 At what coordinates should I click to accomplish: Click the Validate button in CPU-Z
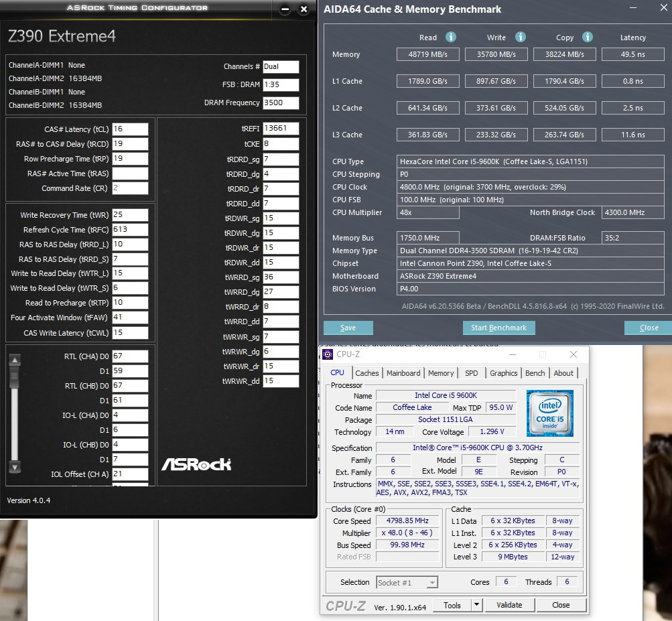coord(509,605)
